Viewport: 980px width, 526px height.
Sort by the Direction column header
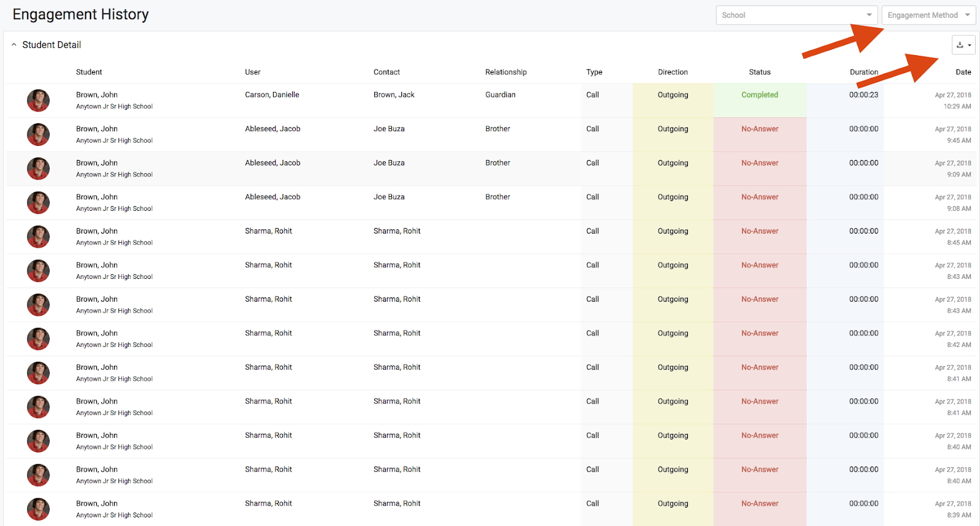click(x=673, y=72)
